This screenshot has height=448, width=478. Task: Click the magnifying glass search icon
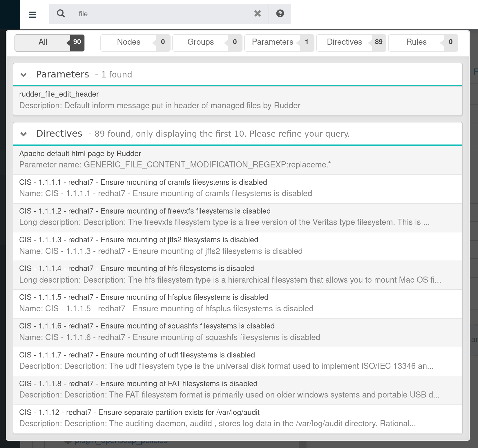click(61, 13)
